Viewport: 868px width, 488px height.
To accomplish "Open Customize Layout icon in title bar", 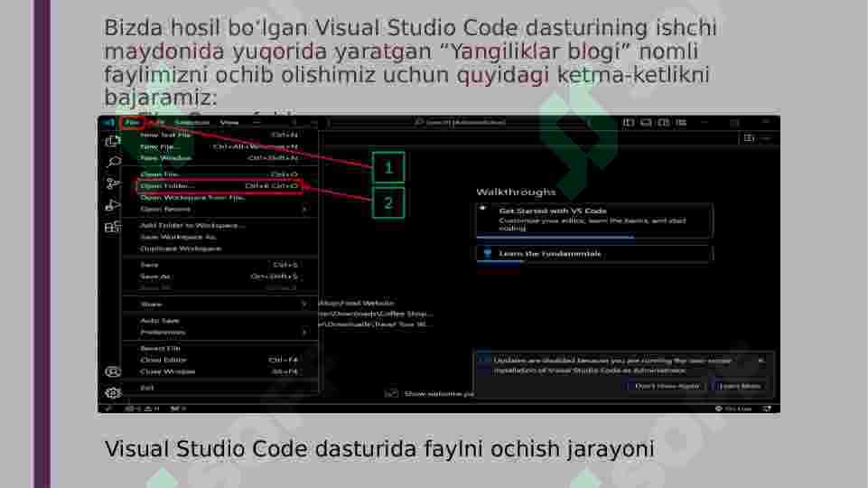I will pos(681,122).
